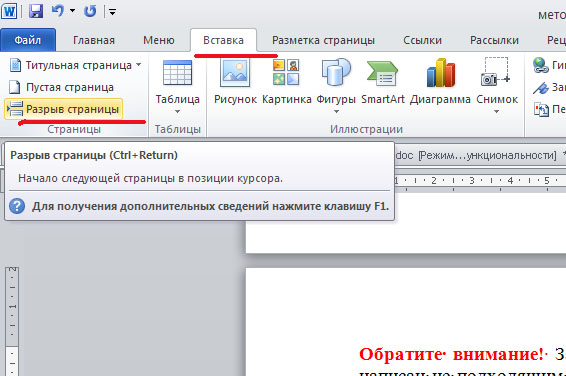Screen dimensions: 566x376
Task: Open the Картинка clip art pane
Action: pyautogui.click(x=286, y=82)
